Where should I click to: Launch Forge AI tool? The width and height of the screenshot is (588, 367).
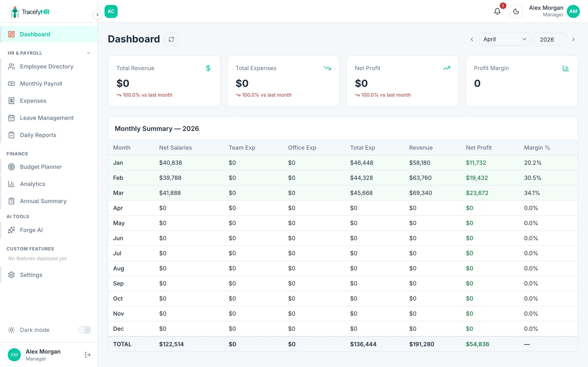[31, 230]
